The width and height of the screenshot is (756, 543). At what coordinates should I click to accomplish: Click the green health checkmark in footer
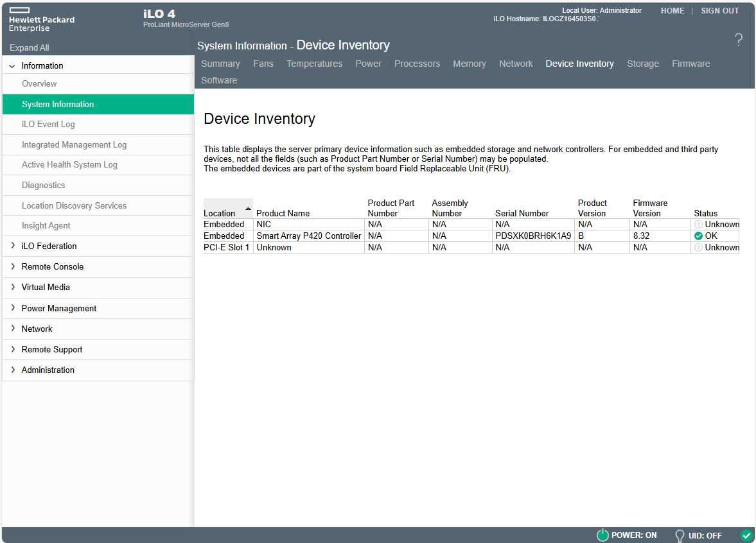(746, 535)
